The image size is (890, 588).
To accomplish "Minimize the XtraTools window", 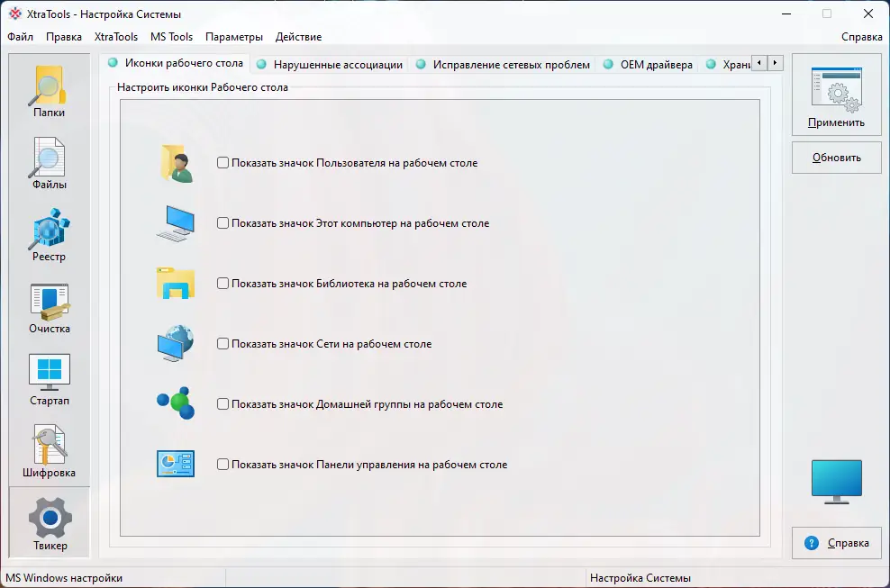I will coord(786,14).
